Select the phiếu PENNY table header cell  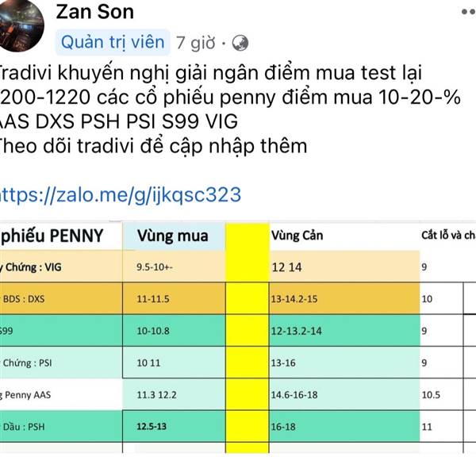click(x=61, y=236)
